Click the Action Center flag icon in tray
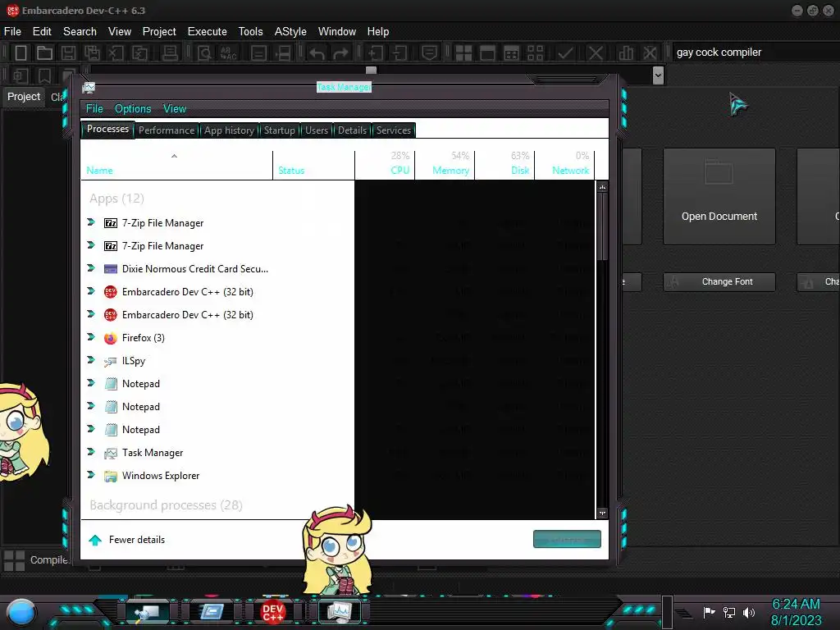The width and height of the screenshot is (840, 630). coord(710,612)
